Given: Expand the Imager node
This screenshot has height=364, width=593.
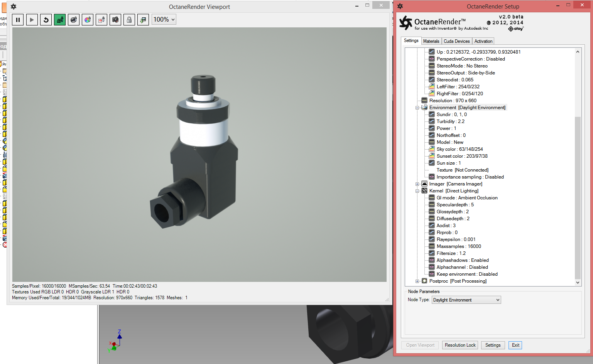Looking at the screenshot, I should click(417, 184).
